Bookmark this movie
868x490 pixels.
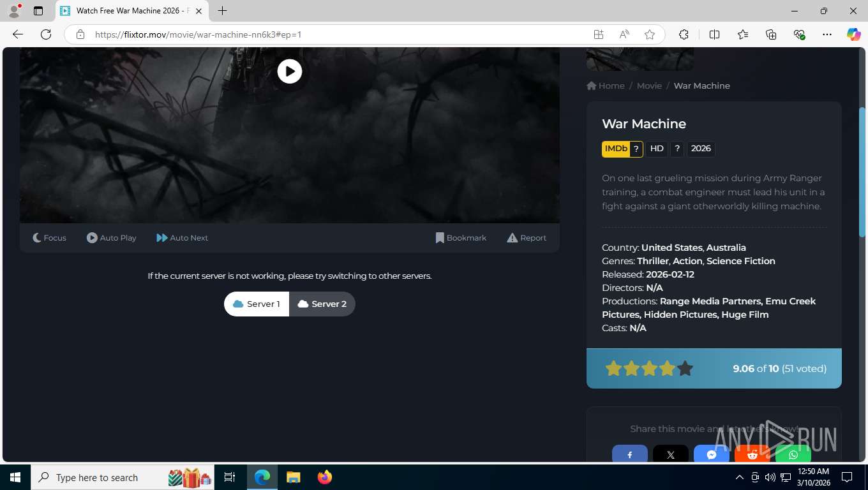[461, 238]
